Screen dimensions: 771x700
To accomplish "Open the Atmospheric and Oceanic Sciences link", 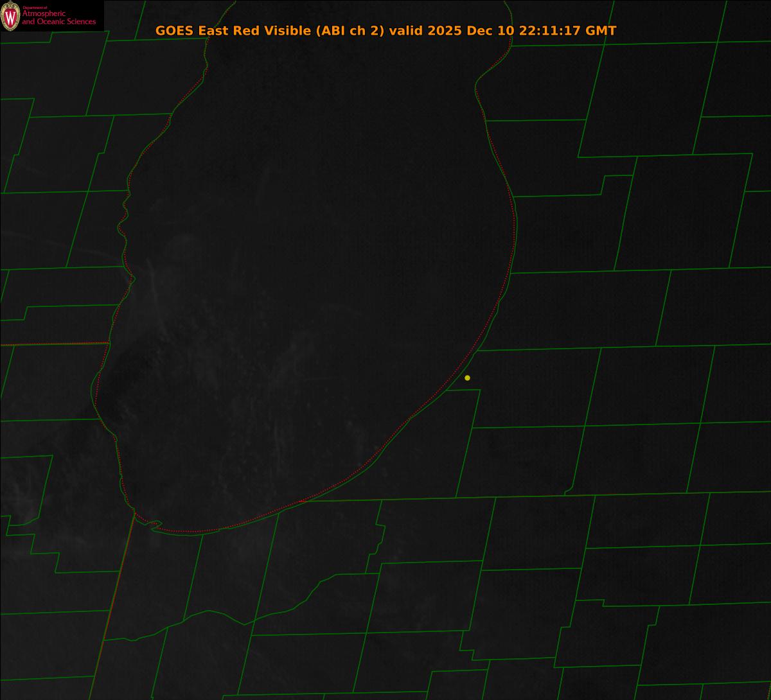I will click(58, 19).
